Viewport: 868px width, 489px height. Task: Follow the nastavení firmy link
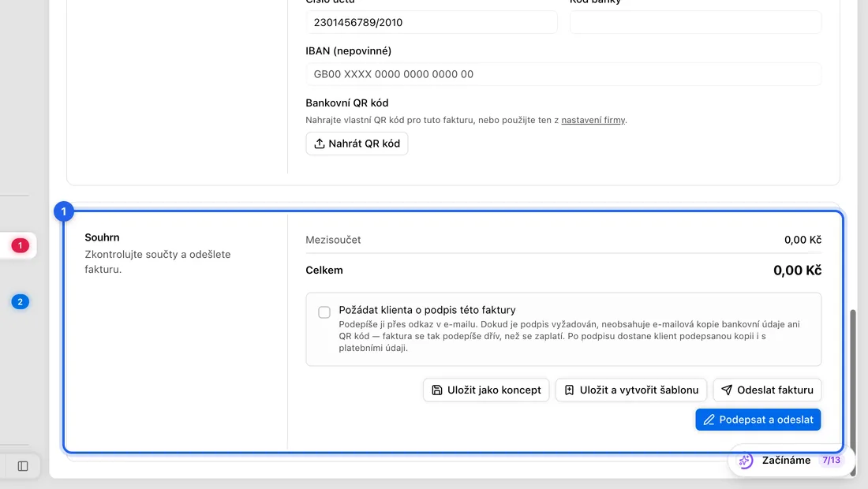[x=593, y=120]
